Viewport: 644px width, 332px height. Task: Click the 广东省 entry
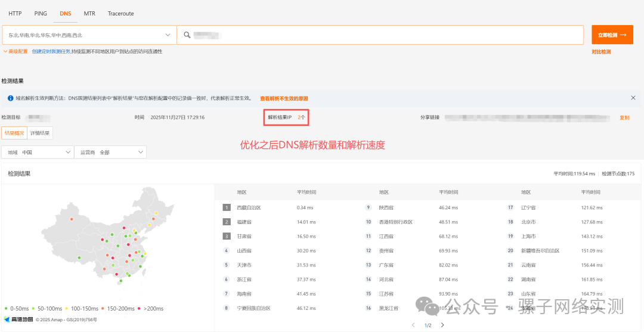click(386, 265)
